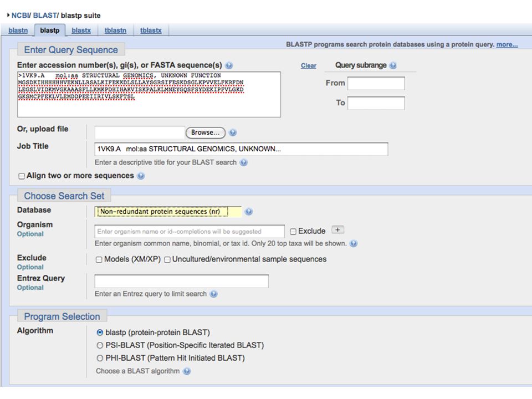Select the blastp tab
This screenshot has width=532, height=399.
pos(49,30)
